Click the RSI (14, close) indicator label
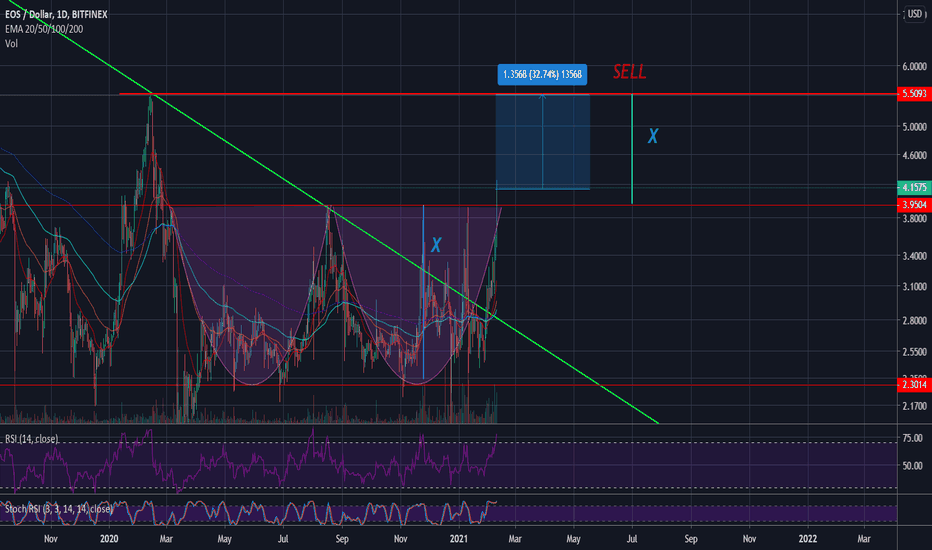This screenshot has height=550, width=932. pyautogui.click(x=32, y=439)
